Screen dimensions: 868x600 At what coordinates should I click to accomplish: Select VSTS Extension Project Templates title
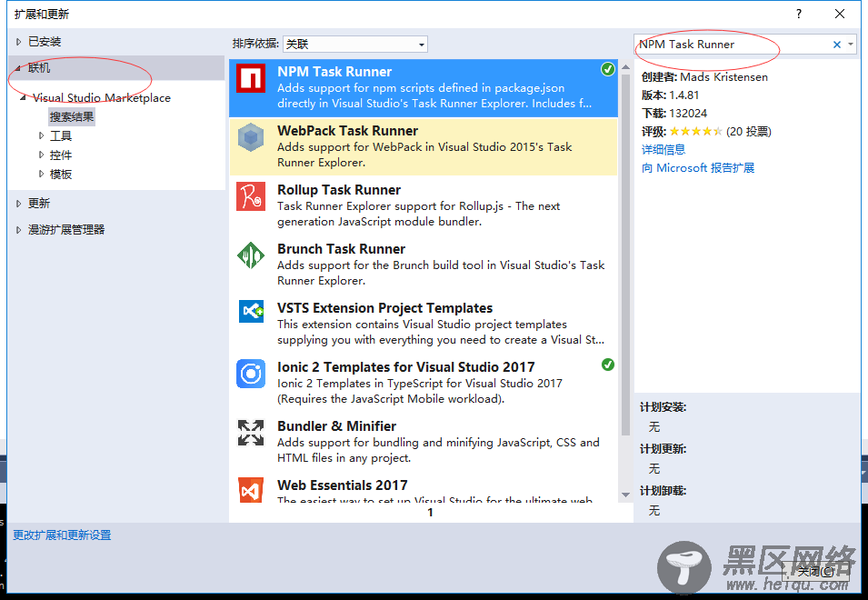(x=384, y=308)
